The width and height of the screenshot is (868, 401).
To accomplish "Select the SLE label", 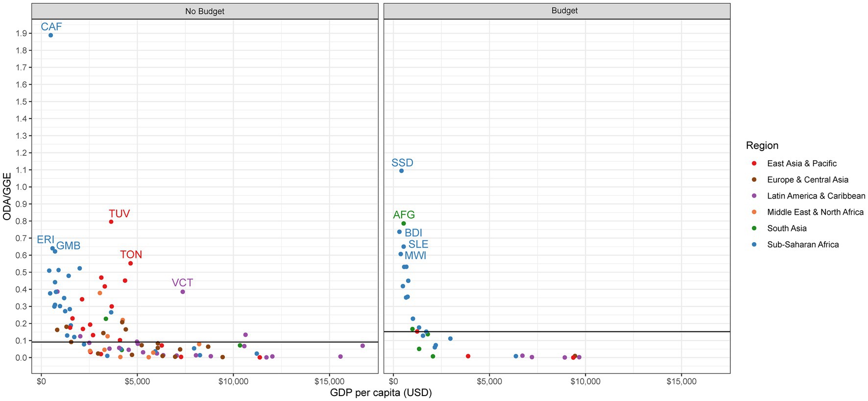I will pos(418,244).
